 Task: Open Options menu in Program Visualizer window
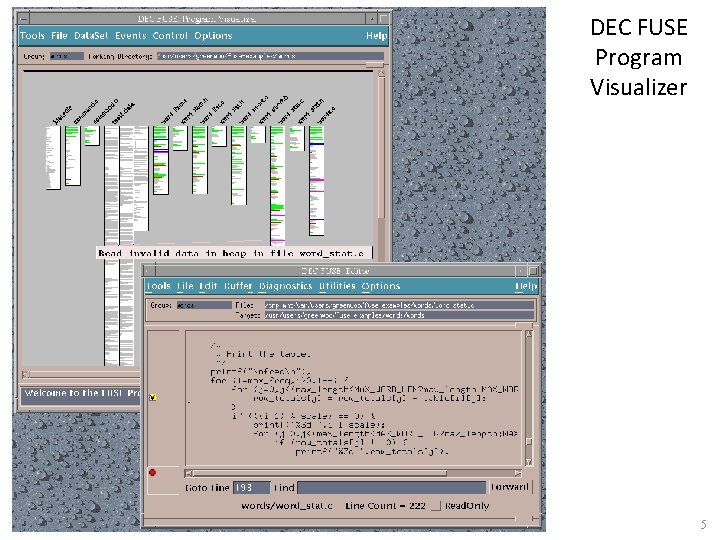point(213,36)
